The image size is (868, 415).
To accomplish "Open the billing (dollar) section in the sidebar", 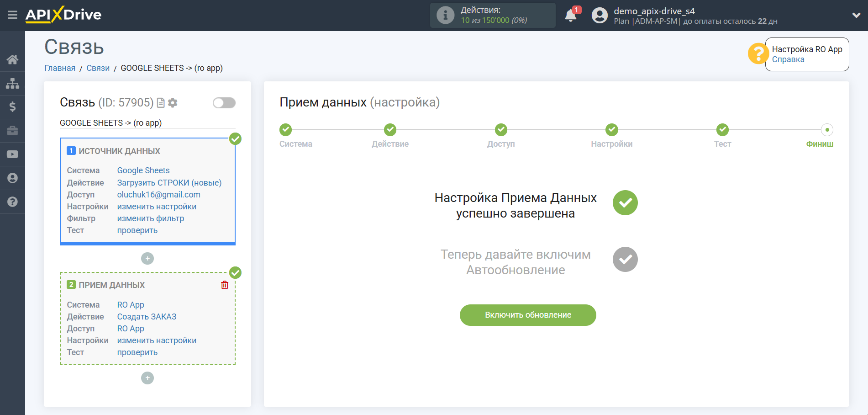I will coord(12,107).
